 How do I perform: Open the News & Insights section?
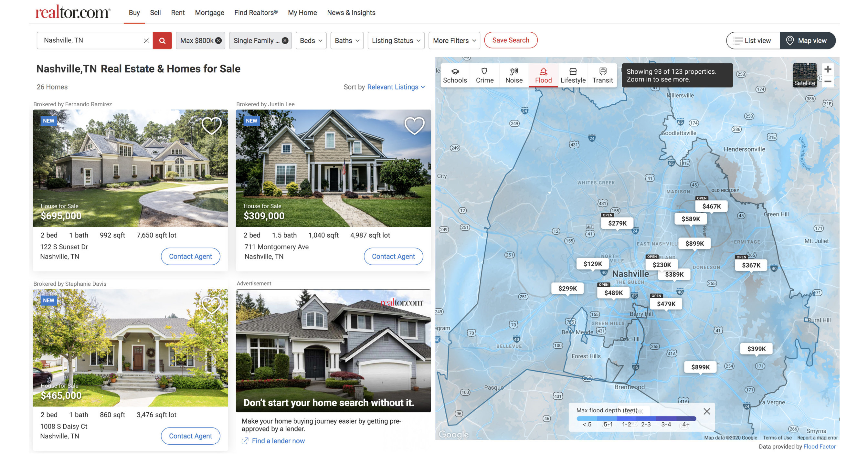(351, 13)
